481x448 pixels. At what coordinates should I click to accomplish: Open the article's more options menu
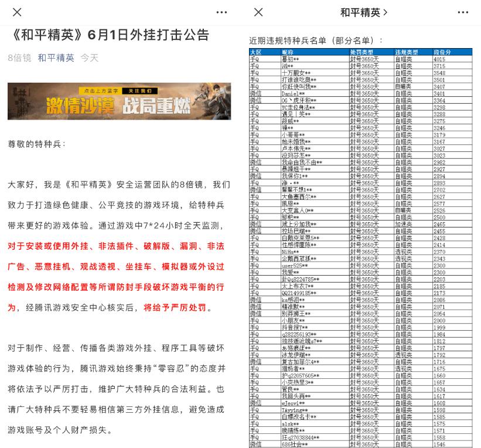[x=221, y=12]
